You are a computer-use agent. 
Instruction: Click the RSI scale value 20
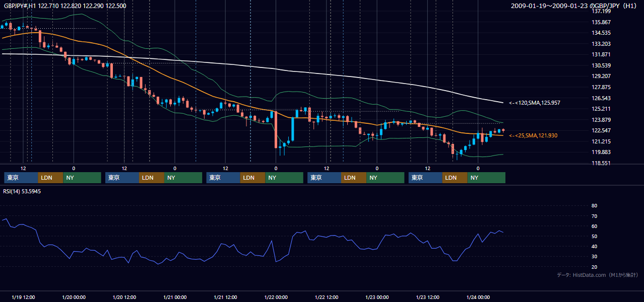pyautogui.click(x=594, y=267)
